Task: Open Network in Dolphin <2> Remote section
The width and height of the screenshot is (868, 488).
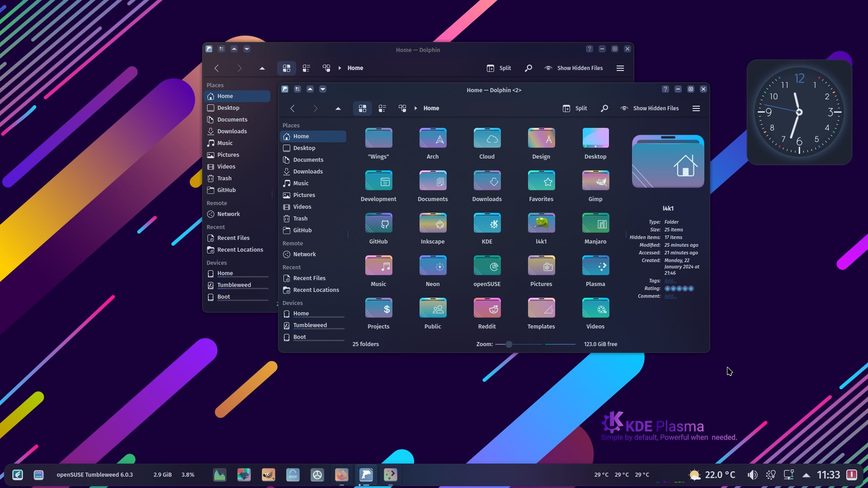Action: [x=313, y=254]
